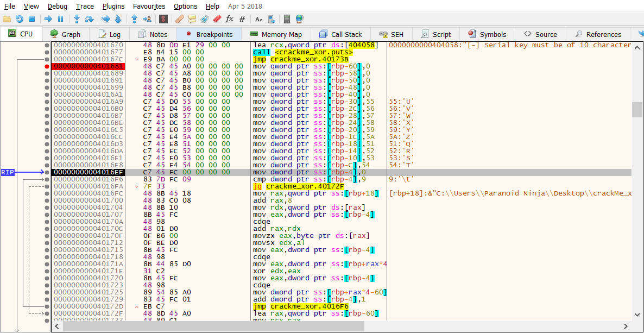Launch the calculator from the toolbar
644x333 pixels.
287,19
